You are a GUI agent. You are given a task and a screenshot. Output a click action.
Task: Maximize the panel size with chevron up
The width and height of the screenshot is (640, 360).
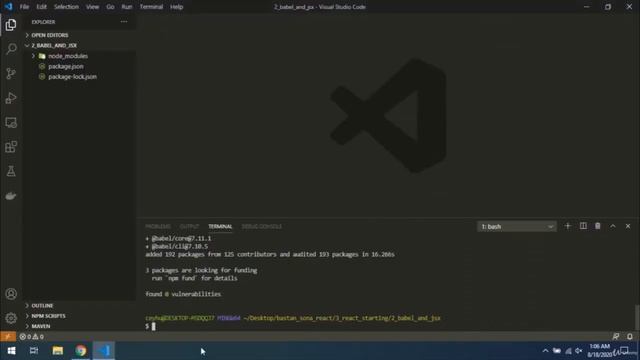pos(613,226)
